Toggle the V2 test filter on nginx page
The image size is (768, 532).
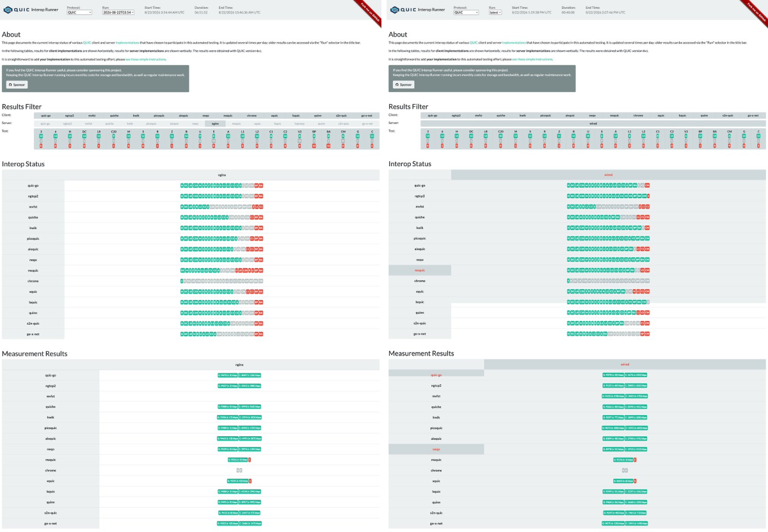point(300,139)
